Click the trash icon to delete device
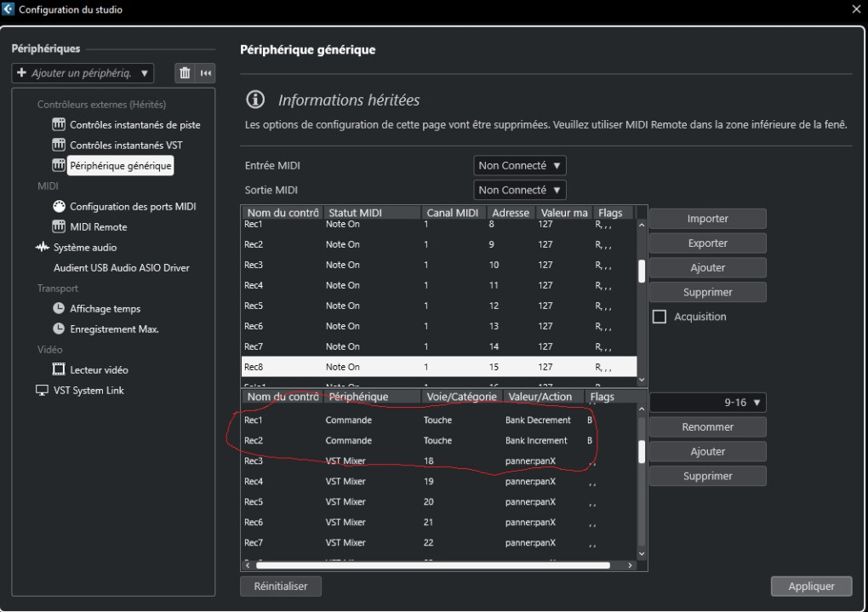Viewport: 868px width, 612px height. pos(185,73)
